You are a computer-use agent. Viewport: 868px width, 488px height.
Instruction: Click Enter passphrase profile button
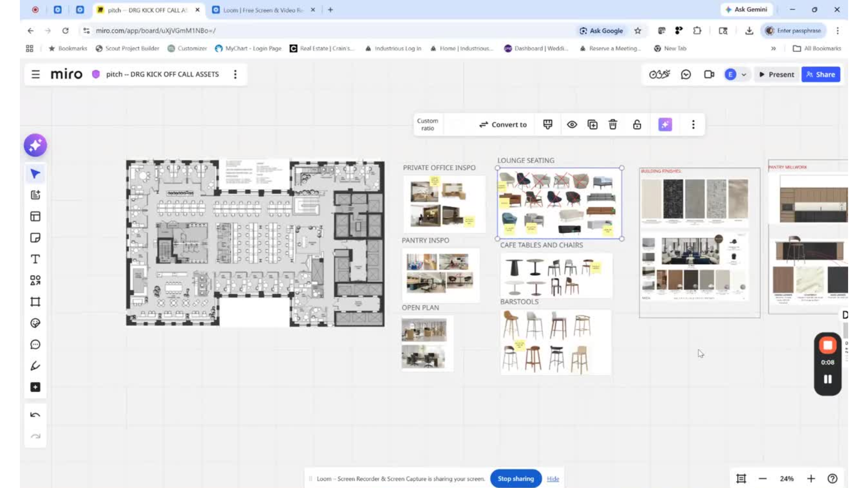794,31
